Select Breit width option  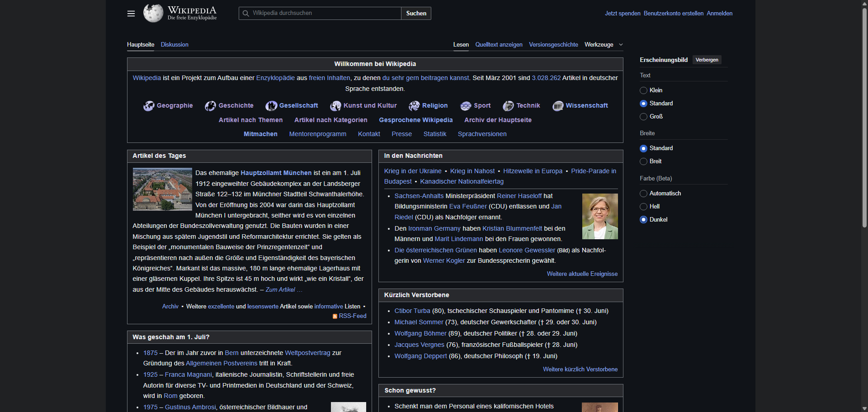643,161
